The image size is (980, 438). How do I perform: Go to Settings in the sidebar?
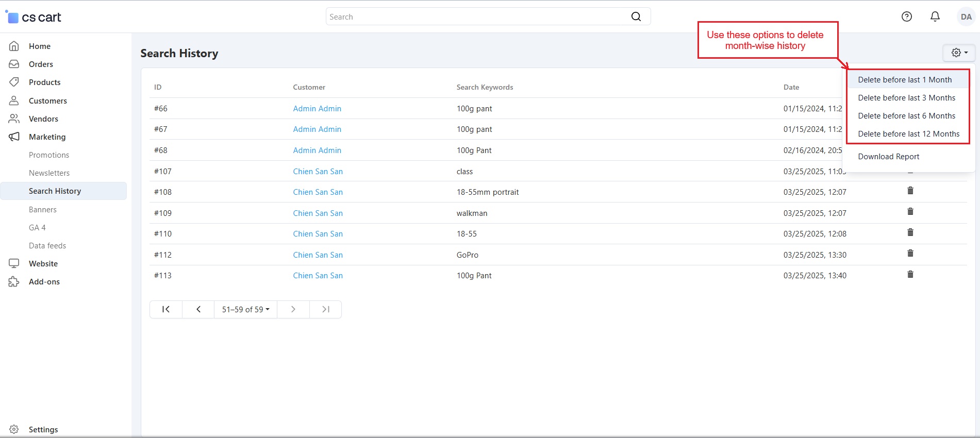(x=43, y=429)
